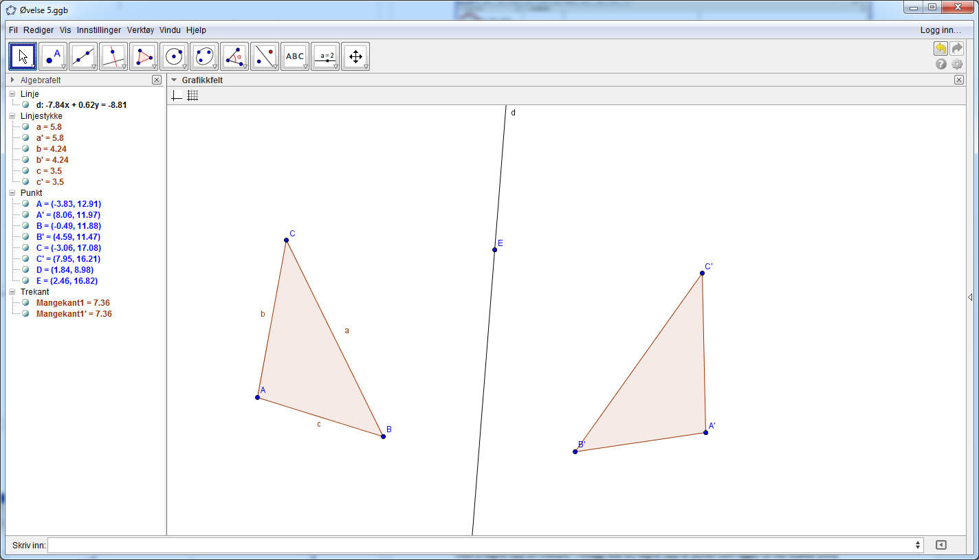Toggle visibility of segment a = 5.8
This screenshot has height=560, width=979.
pos(25,127)
